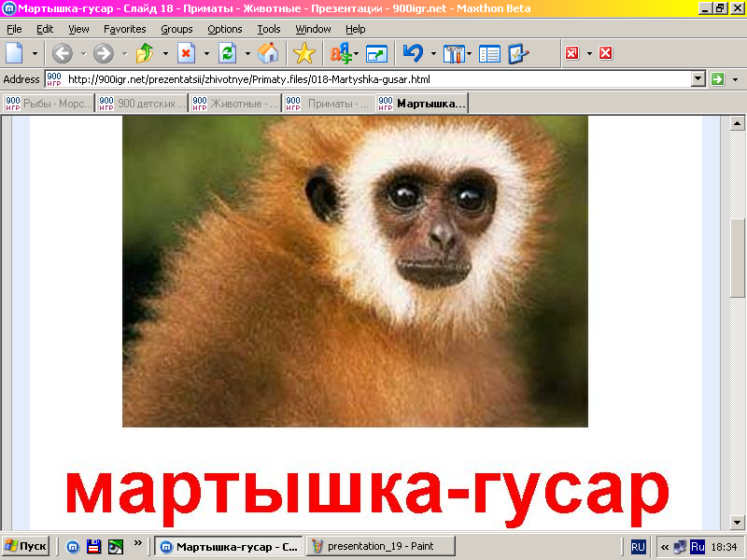747x560 pixels.
Task: Click the Forward navigation arrow button
Action: coord(103,53)
